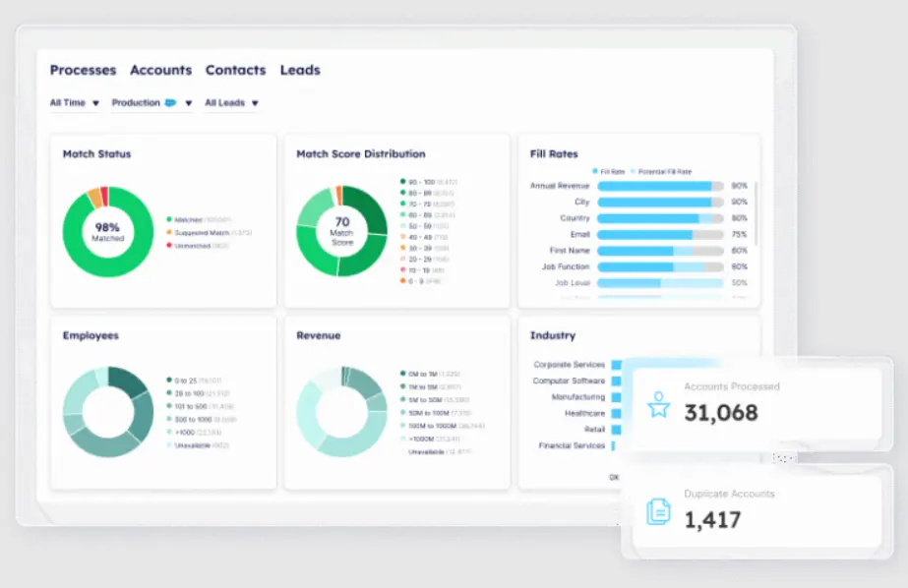Click the Accounts Processed value 31,068
The image size is (908, 588).
pyautogui.click(x=721, y=413)
